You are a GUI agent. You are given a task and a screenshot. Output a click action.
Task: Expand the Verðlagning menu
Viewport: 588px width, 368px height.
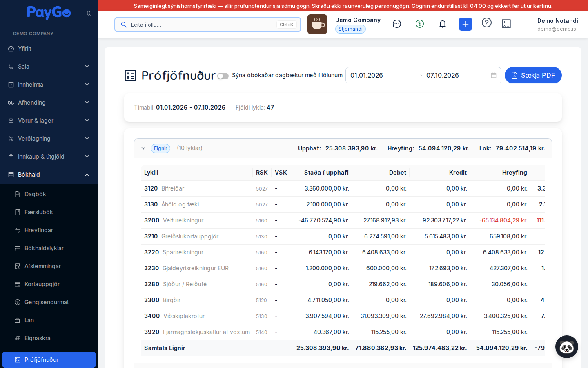click(x=49, y=139)
